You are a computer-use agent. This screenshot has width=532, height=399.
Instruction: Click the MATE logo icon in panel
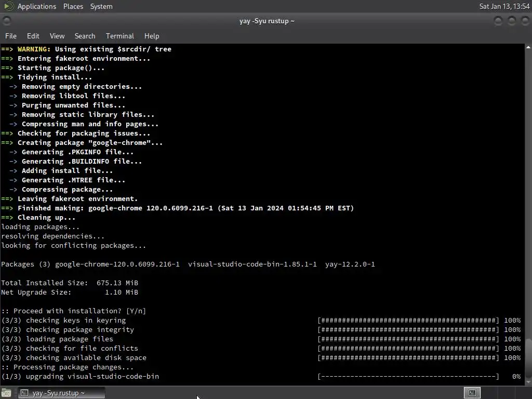point(8,6)
